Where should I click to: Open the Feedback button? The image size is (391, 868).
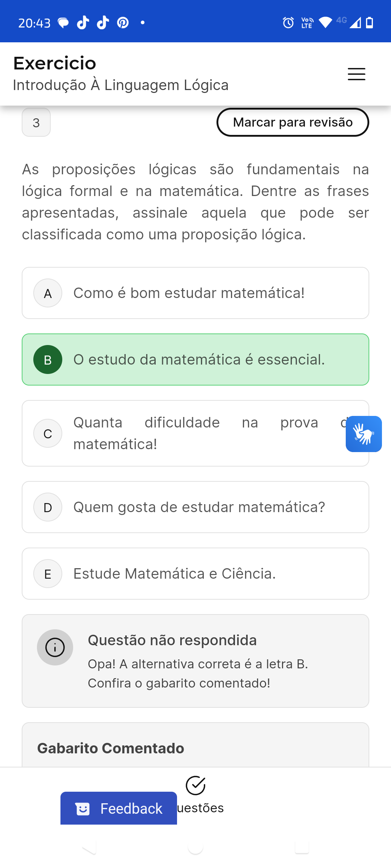pyautogui.click(x=119, y=808)
